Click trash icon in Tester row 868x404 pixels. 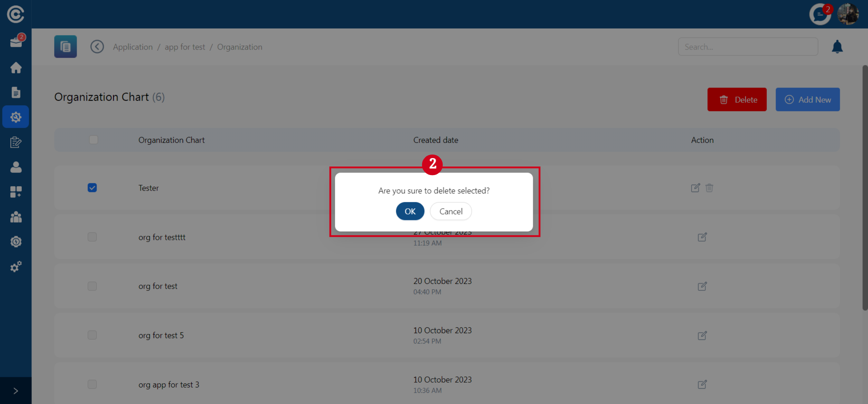pyautogui.click(x=709, y=188)
